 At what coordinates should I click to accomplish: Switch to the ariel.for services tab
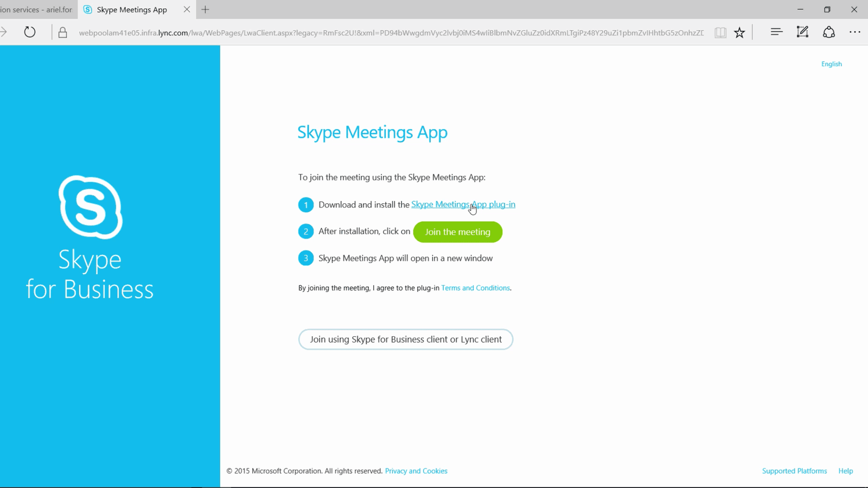coord(36,10)
